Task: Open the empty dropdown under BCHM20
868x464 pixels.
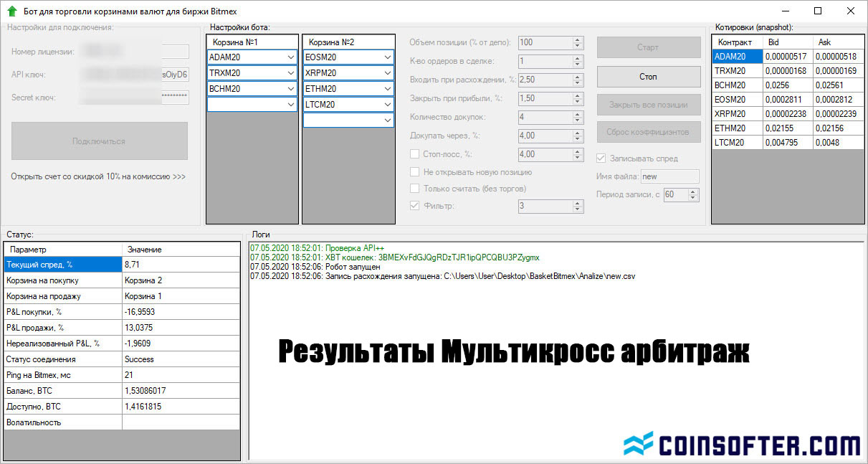Action: 290,105
